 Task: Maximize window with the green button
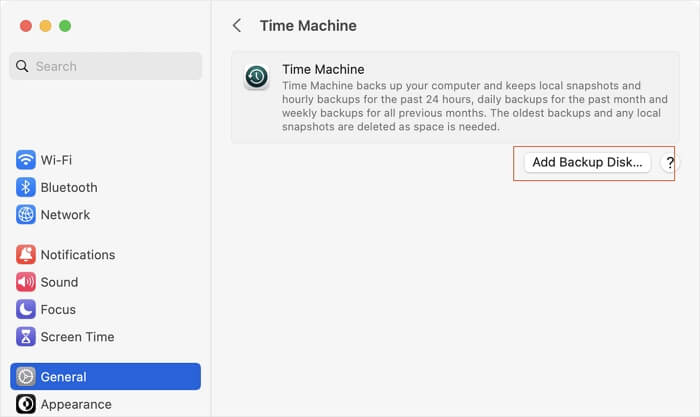click(x=65, y=26)
